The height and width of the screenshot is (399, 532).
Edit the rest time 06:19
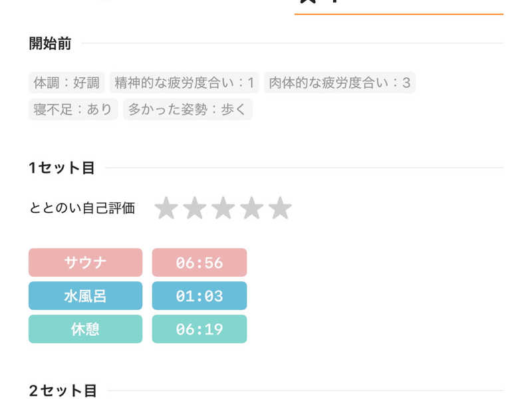[x=199, y=329]
